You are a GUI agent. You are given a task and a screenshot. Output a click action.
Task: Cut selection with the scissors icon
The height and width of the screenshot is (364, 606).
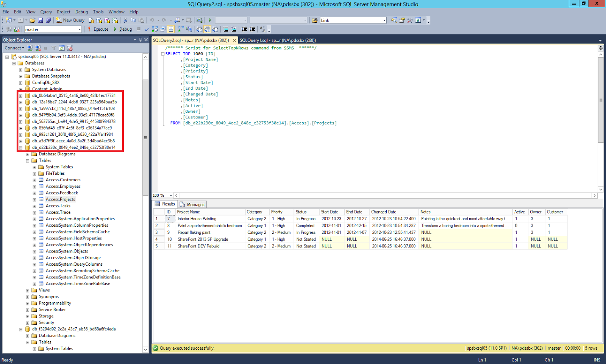click(x=125, y=20)
